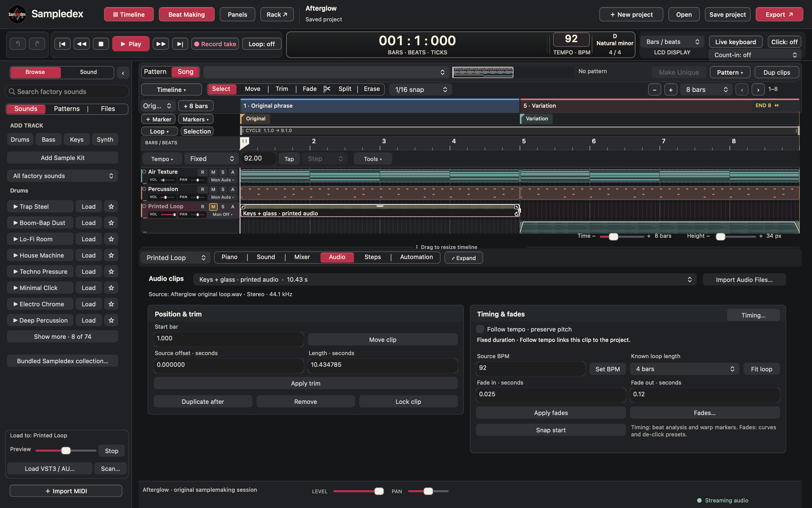Viewport: 812px width, 508px height.
Task: Click Search factory sounds field
Action: coord(67,91)
